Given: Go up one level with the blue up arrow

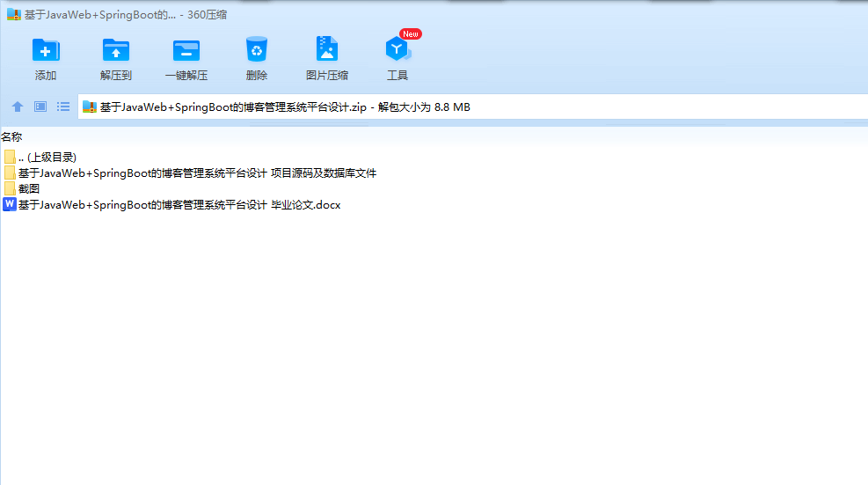Looking at the screenshot, I should [18, 107].
